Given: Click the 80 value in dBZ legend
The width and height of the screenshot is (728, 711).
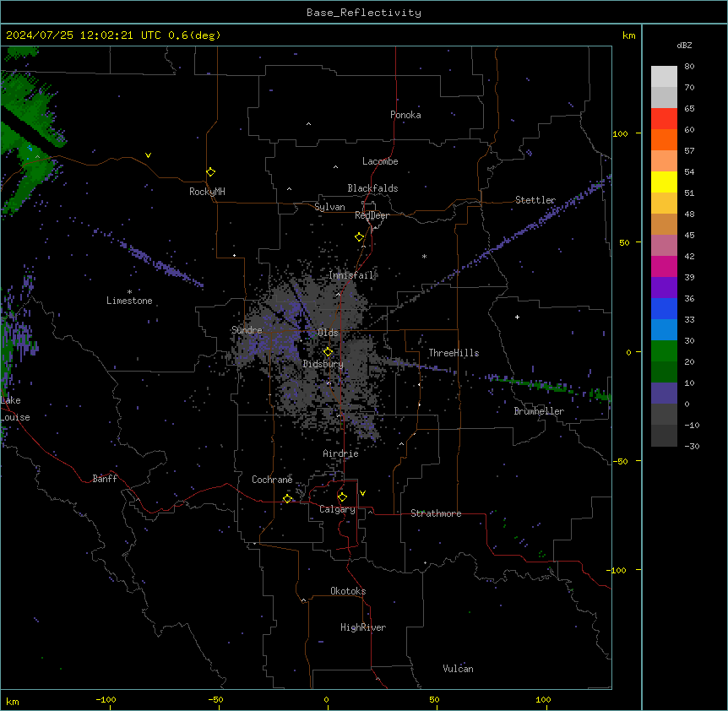Looking at the screenshot, I should [x=689, y=67].
